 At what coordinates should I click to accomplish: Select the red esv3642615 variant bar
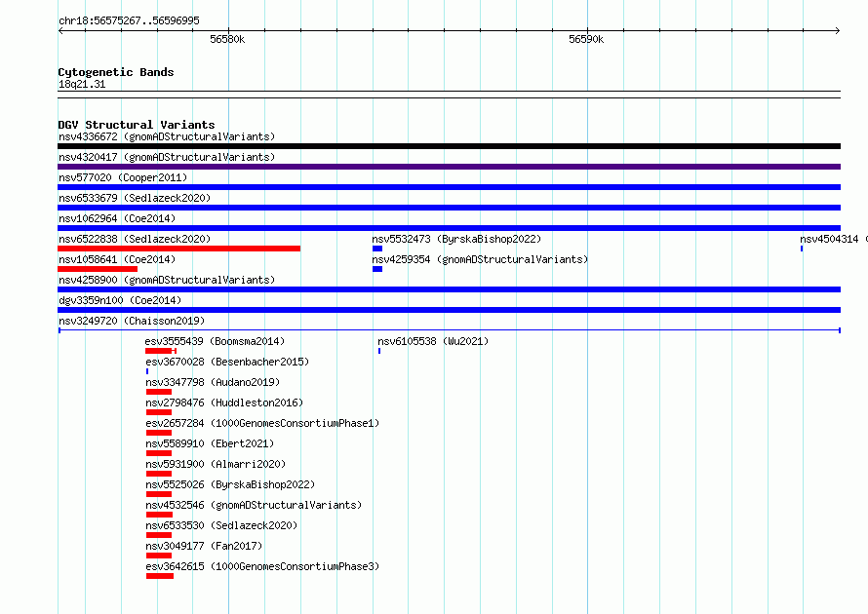159,576
